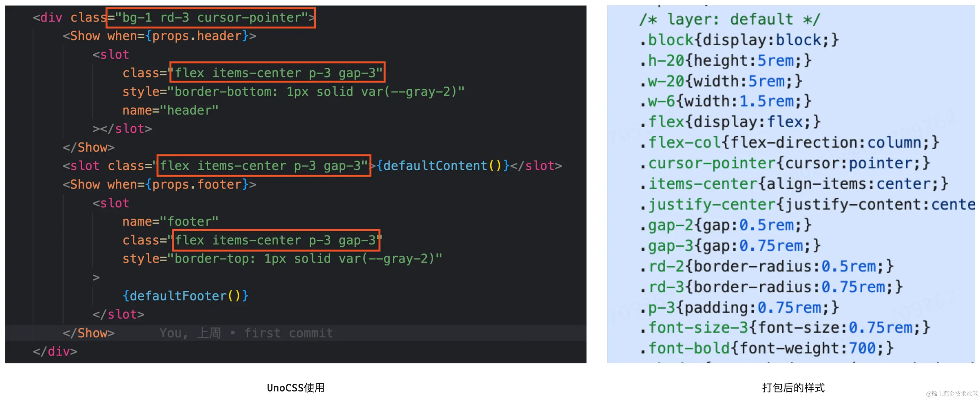Click the name="footer" attribute
The image size is (980, 399).
coord(170,222)
